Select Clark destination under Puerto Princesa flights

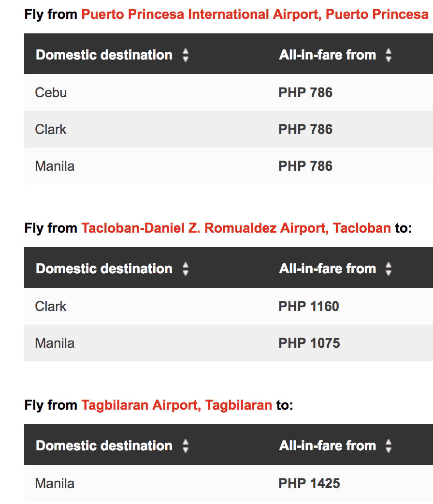pyautogui.click(x=51, y=129)
